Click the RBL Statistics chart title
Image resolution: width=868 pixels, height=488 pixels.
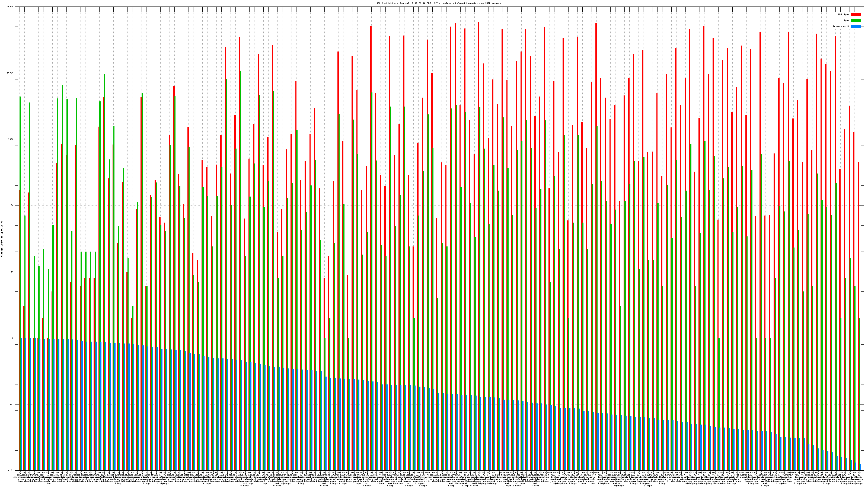tap(439, 3)
